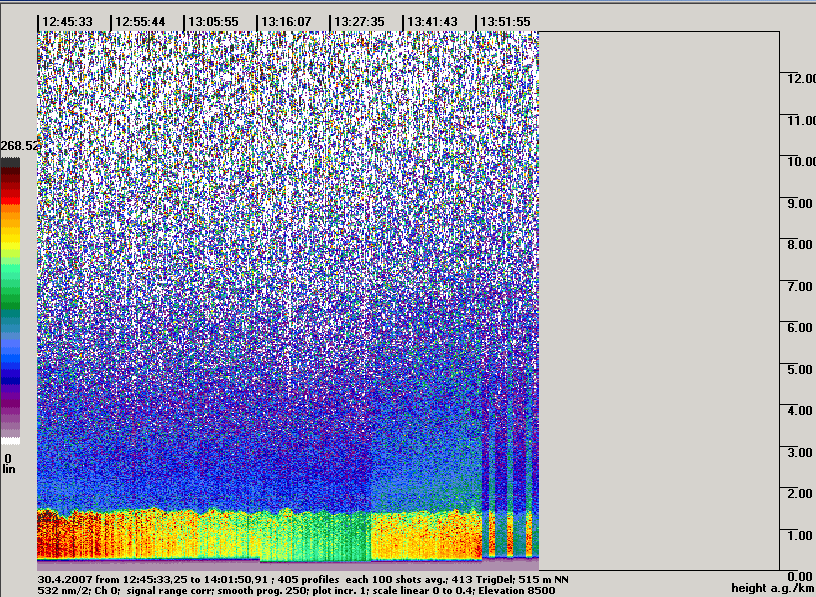
Task: Click the 10.00 height axis label
Action: coord(801,161)
